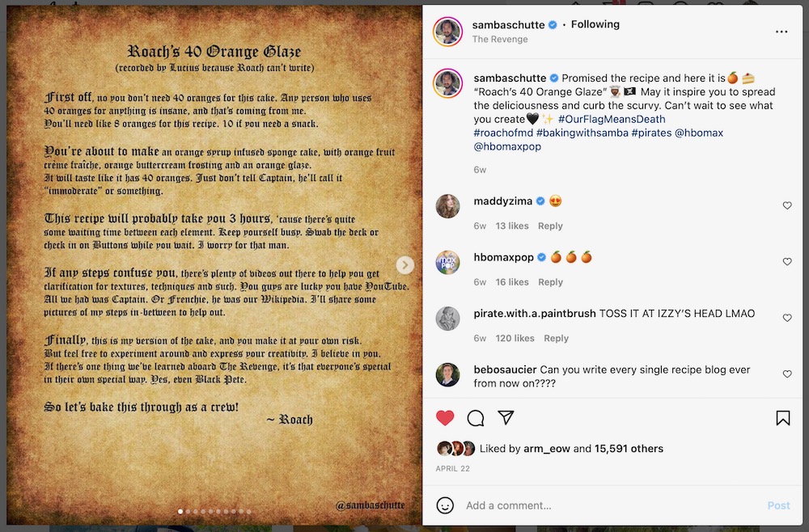809x532 pixels.
Task: Open the comment speech bubble icon
Action: point(475,418)
